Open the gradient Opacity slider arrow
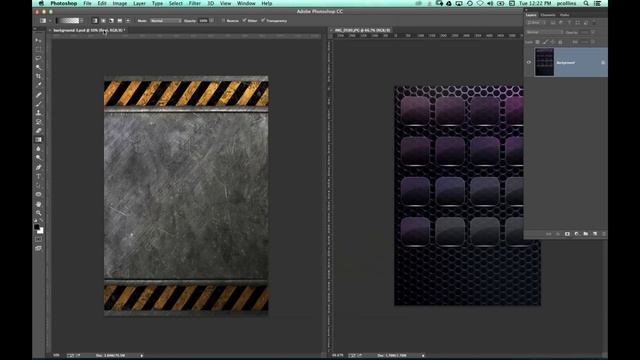Image resolution: width=640 pixels, height=360 pixels. pos(211,20)
